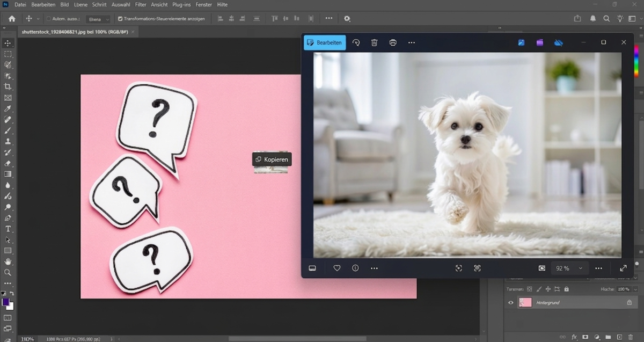Open the Fenster menu
This screenshot has width=644, height=342.
tap(203, 4)
